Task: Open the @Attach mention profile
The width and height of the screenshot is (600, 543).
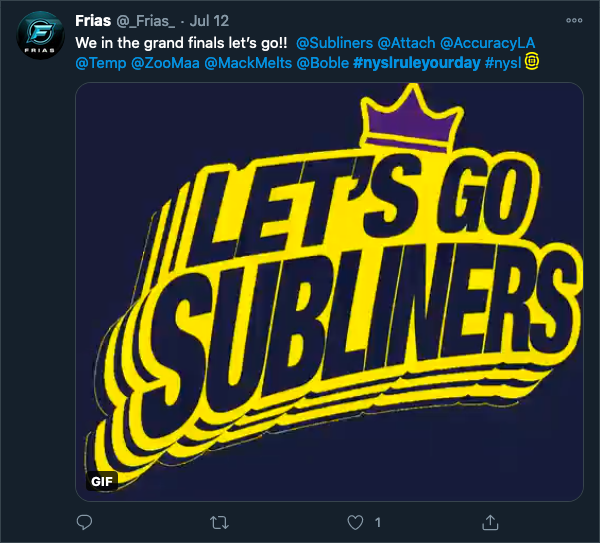Action: tap(406, 45)
